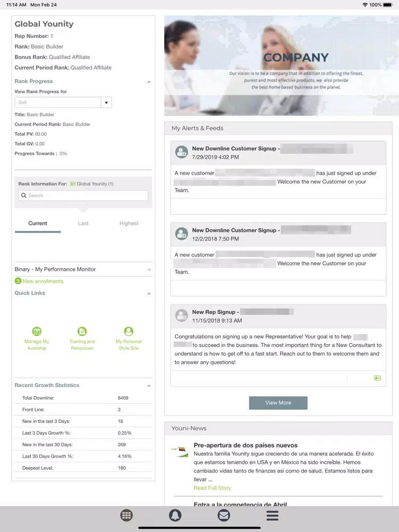Image resolution: width=399 pixels, height=532 pixels.
Task: Click the Front Line value 3
Action: [x=119, y=410]
